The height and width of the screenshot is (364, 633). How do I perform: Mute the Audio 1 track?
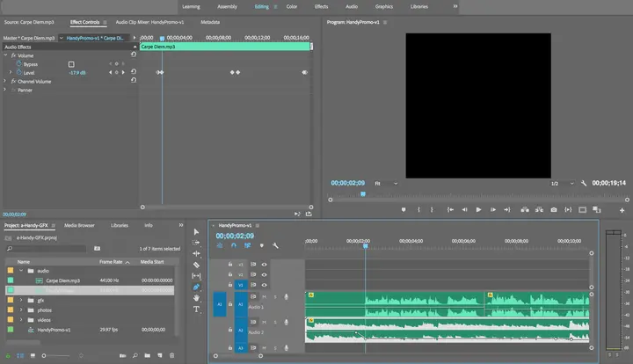coord(264,297)
